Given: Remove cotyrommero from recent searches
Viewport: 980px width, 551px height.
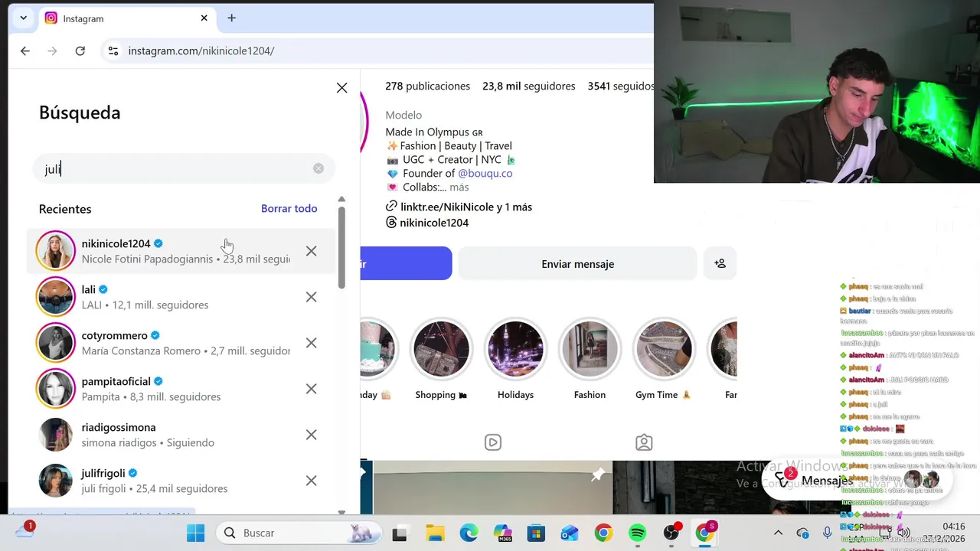Looking at the screenshot, I should tap(311, 343).
